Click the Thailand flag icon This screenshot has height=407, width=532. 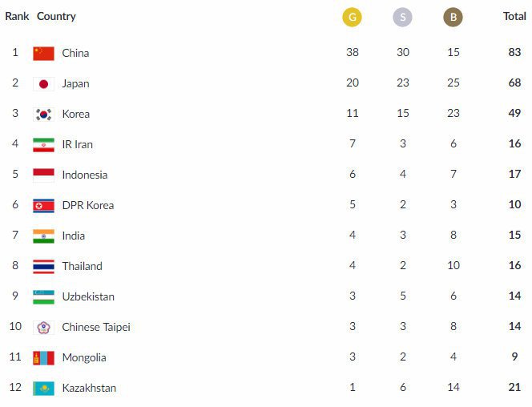(x=43, y=267)
